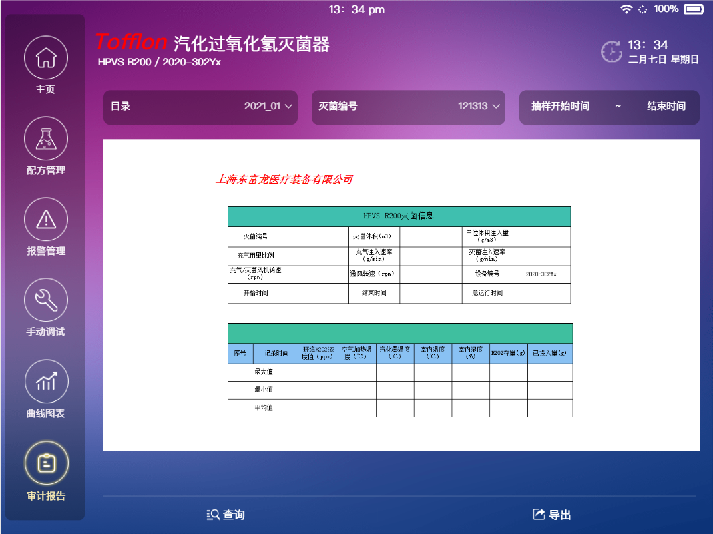Select the 手动调试 wrench icon

click(45, 300)
